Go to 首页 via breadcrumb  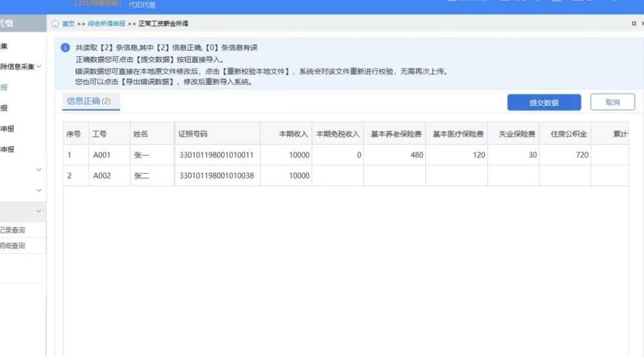pos(69,24)
